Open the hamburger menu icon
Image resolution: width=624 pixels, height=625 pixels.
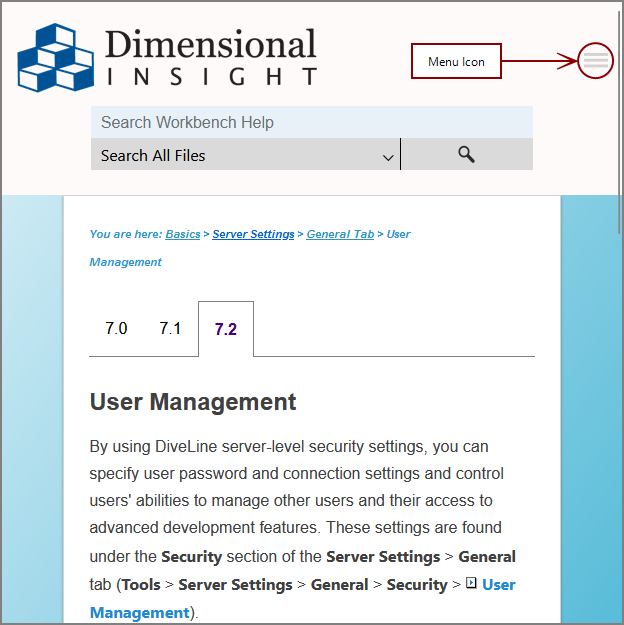(x=595, y=62)
